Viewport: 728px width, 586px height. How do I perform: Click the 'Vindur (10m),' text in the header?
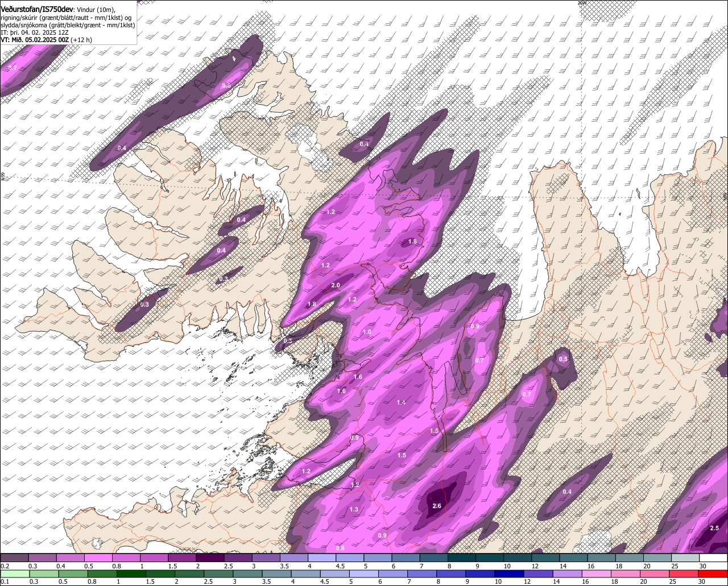coord(95,10)
